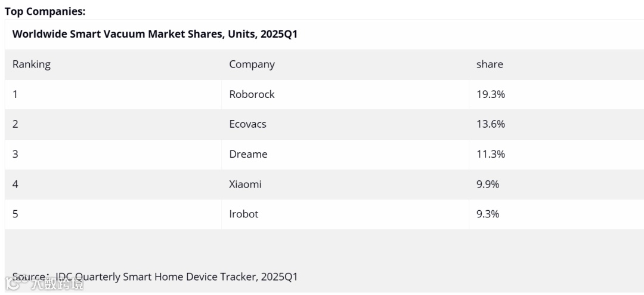
Task: Click the 11.3% share value
Action: point(490,154)
